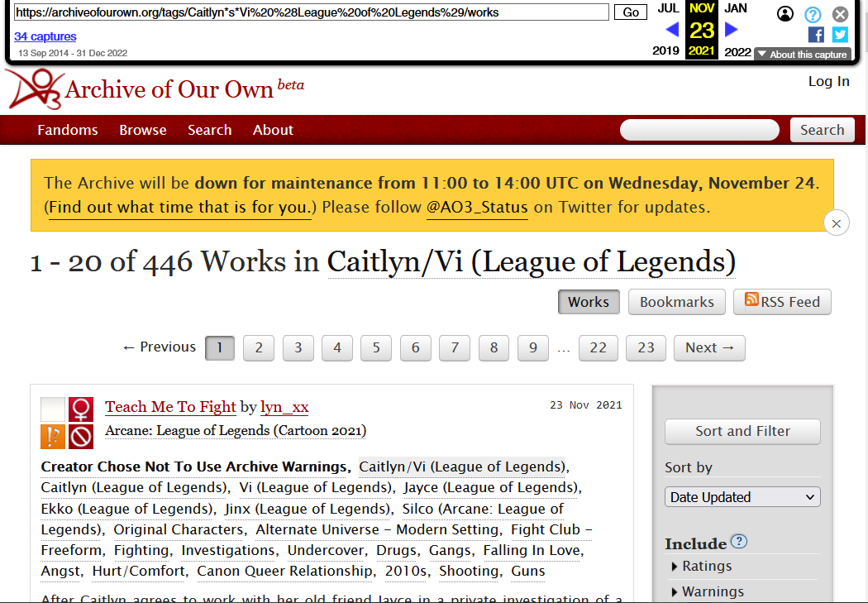Click the Wayback Go button

(x=631, y=12)
